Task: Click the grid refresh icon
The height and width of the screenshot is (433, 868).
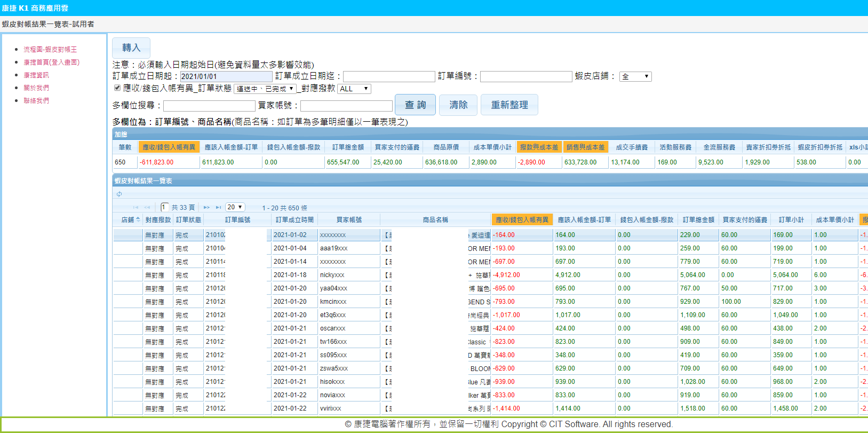Action: [119, 194]
